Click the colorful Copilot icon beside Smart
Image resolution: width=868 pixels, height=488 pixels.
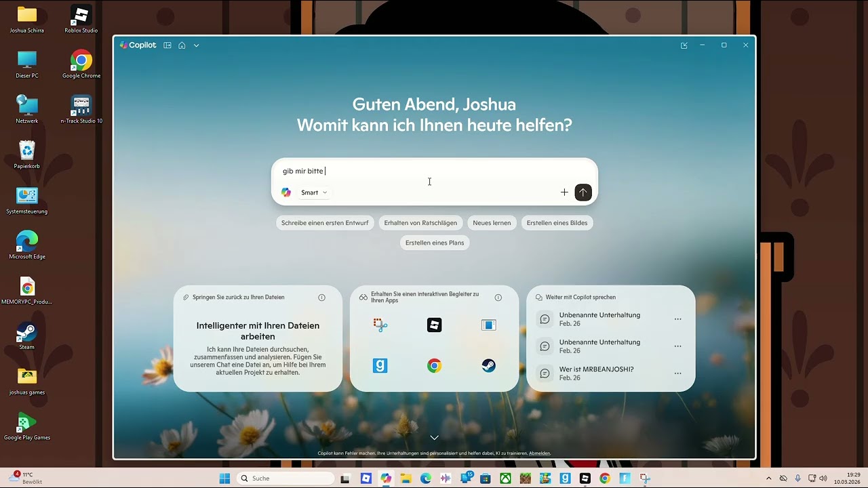pos(286,192)
